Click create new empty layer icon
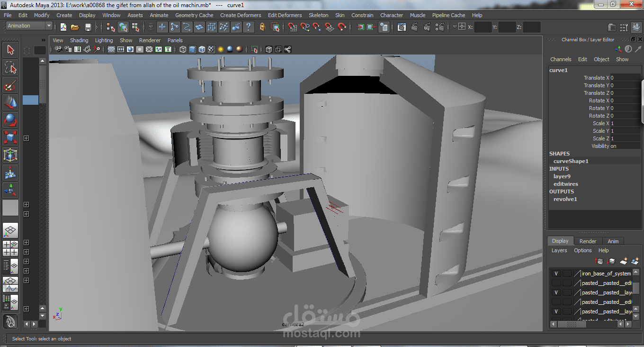 tap(624, 261)
